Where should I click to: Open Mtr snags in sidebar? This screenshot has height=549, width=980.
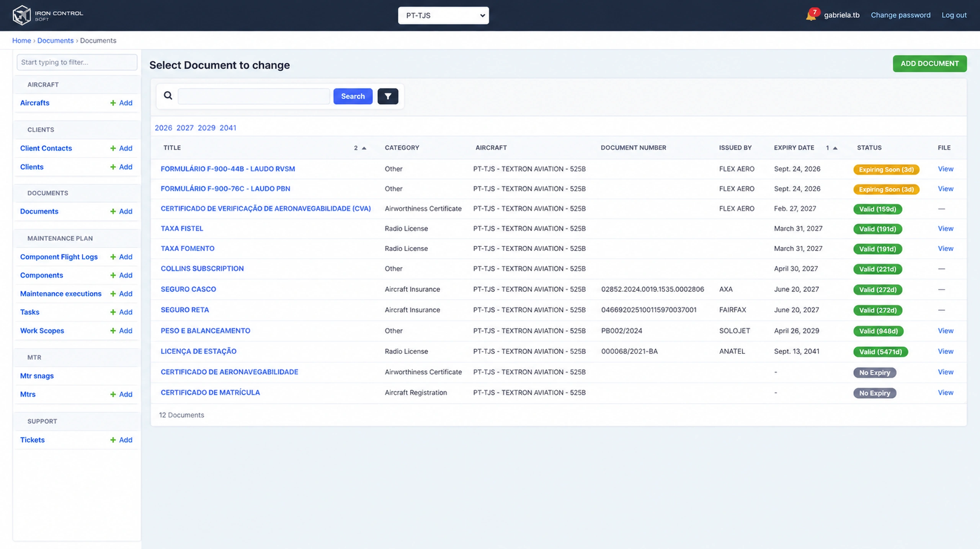pos(37,376)
